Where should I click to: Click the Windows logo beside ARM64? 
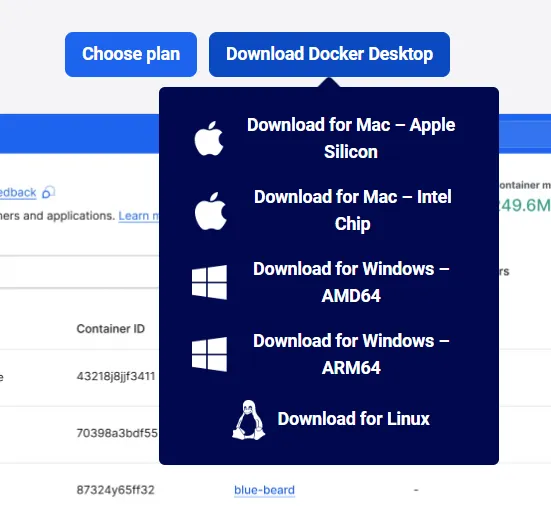pyautogui.click(x=209, y=354)
